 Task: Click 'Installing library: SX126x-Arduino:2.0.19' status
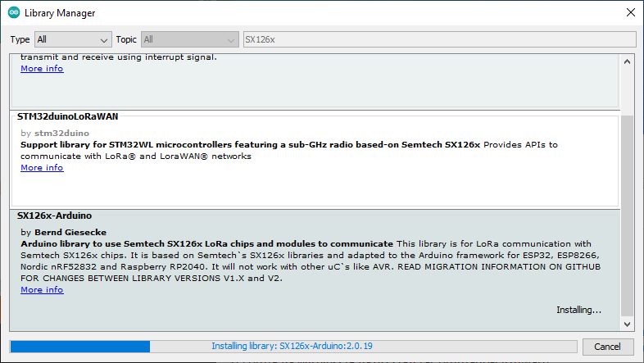coord(292,346)
